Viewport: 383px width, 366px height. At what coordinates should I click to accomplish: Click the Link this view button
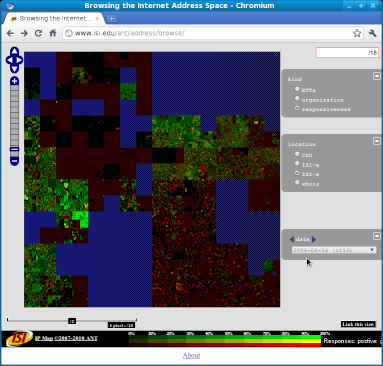coord(358,324)
